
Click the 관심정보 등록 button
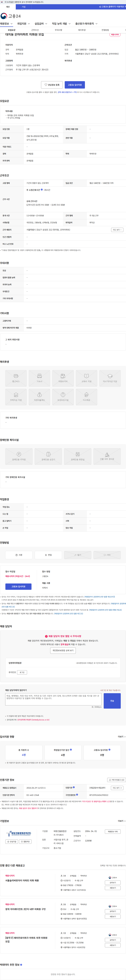pyautogui.click(x=52, y=85)
